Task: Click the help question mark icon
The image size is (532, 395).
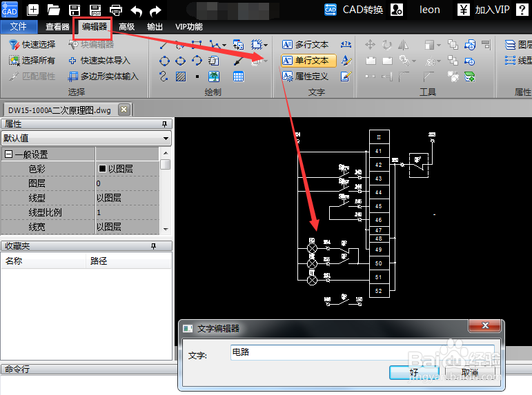Action: (x=522, y=10)
